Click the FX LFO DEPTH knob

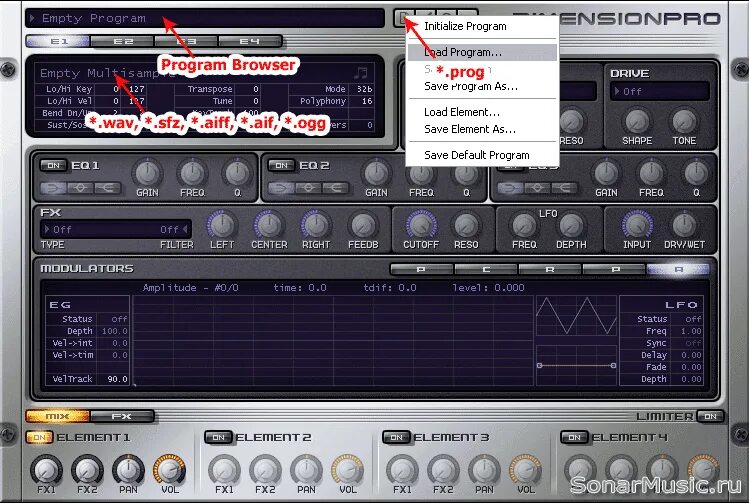(x=571, y=225)
